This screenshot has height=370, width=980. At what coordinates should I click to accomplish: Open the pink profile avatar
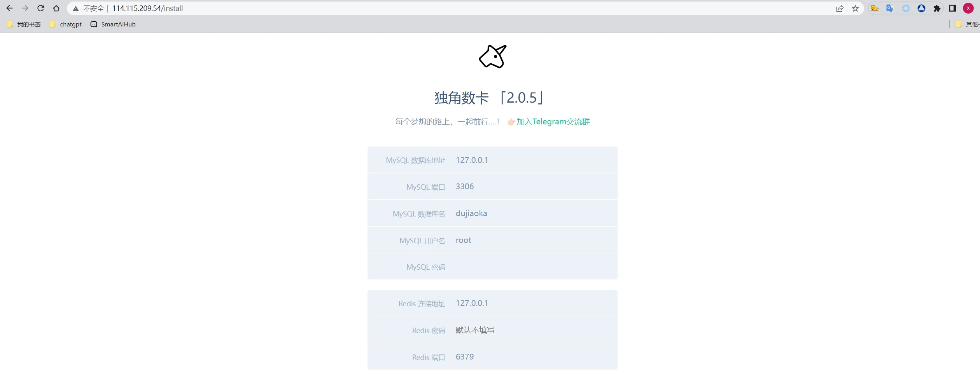968,8
